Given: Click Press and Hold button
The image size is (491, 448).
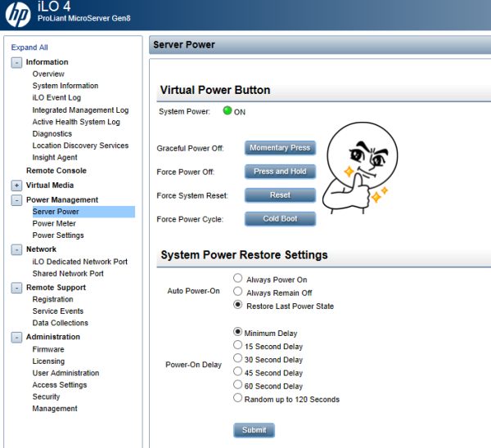Looking at the screenshot, I should point(280,172).
